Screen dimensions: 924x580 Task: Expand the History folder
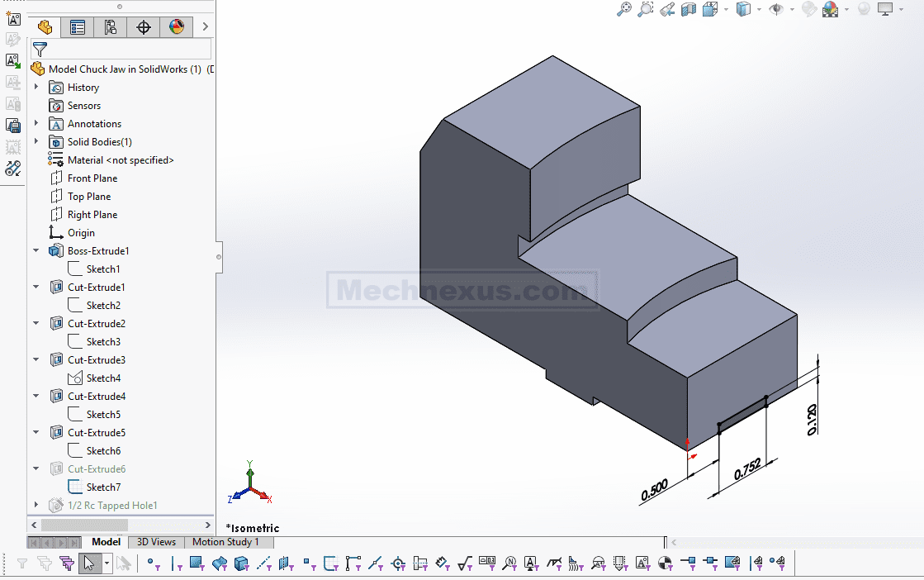pos(36,88)
